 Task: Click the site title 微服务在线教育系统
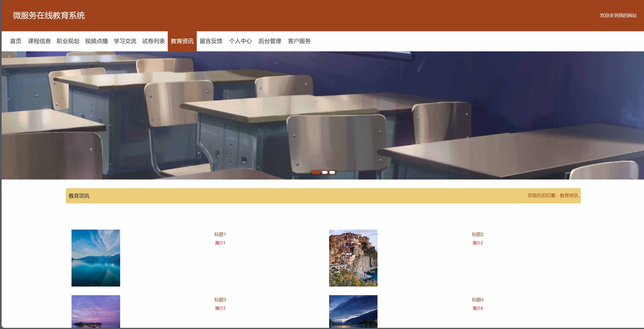49,16
